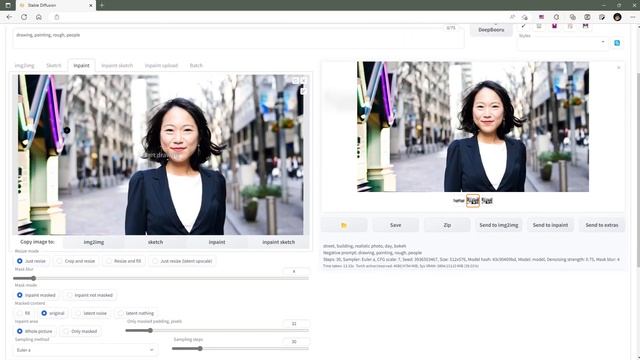
Task: Open the browser collections icon
Action: tap(573, 17)
